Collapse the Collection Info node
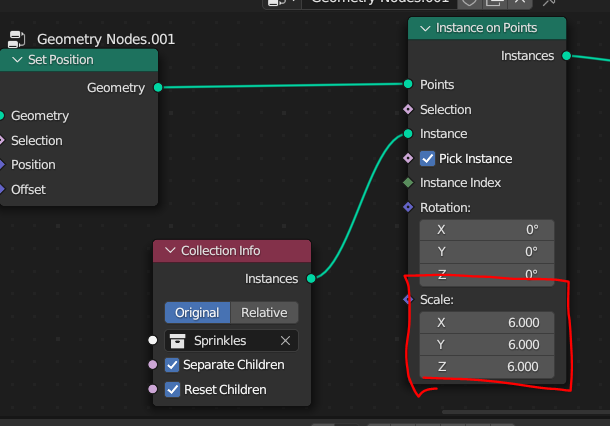This screenshot has width=610, height=426. coord(170,251)
